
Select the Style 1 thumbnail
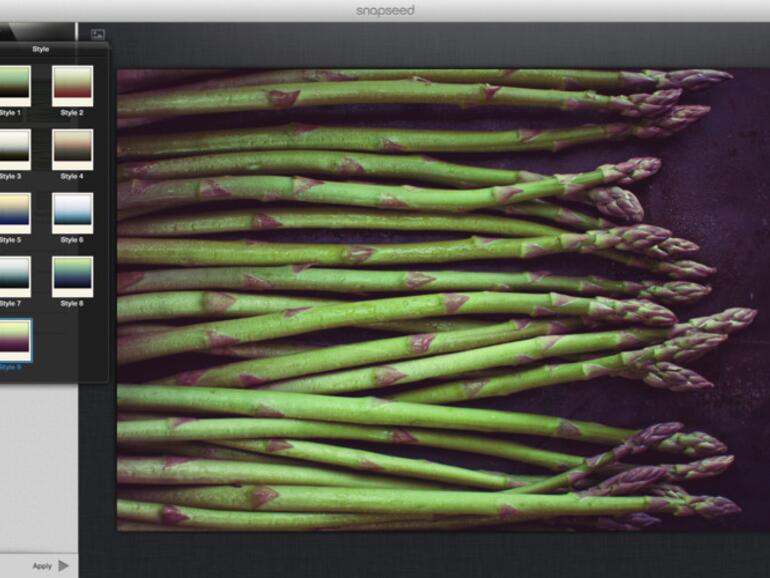tap(15, 86)
